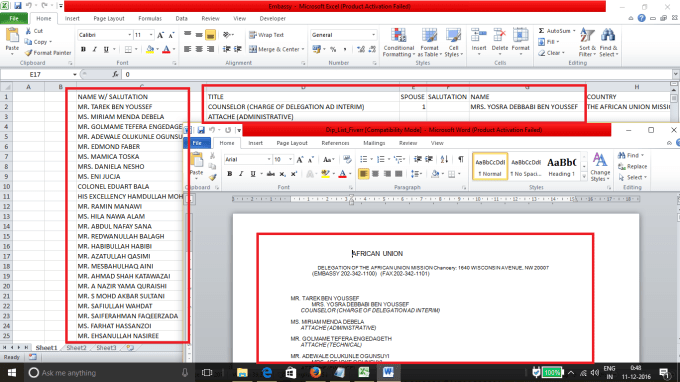680x382 pixels.
Task: Open Cell Styles in Excel
Action: [x=453, y=42]
